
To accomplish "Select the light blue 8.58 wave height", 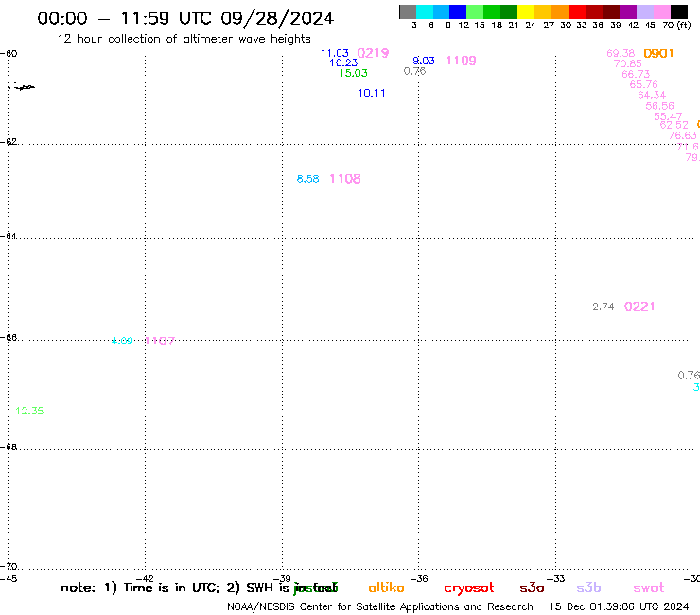I will (308, 179).
